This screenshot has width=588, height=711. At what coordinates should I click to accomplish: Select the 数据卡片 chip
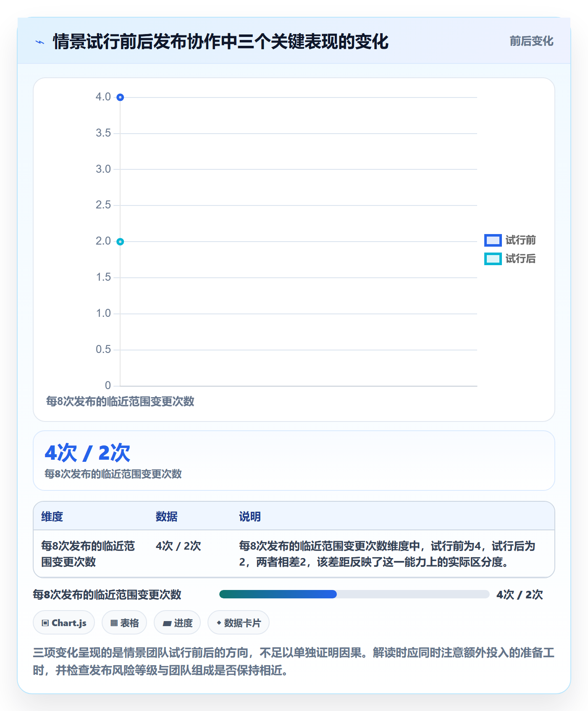click(239, 623)
